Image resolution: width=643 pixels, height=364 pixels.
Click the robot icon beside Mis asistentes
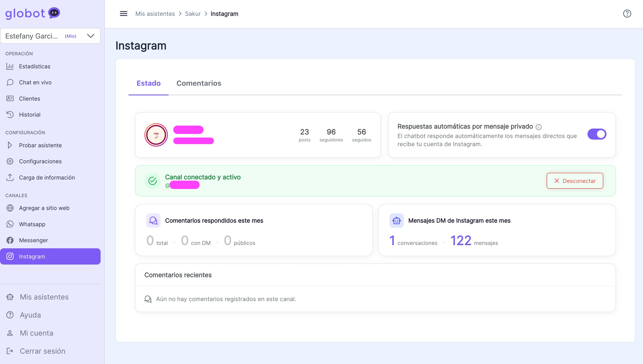click(10, 297)
